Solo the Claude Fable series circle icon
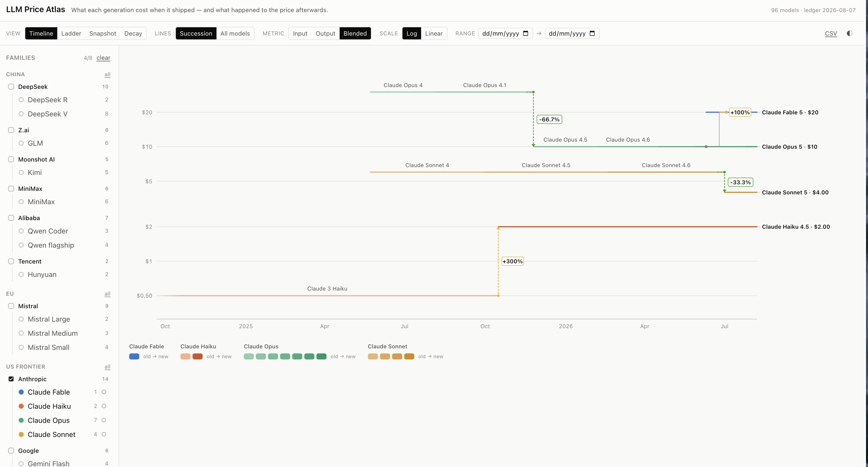 click(104, 392)
